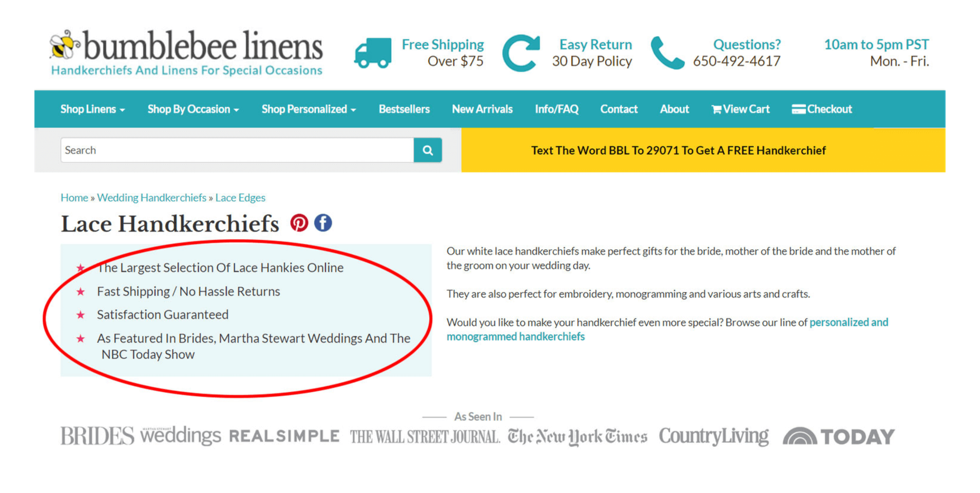Click the REAL SIMPLE logo
980x493 pixels.
284,437
